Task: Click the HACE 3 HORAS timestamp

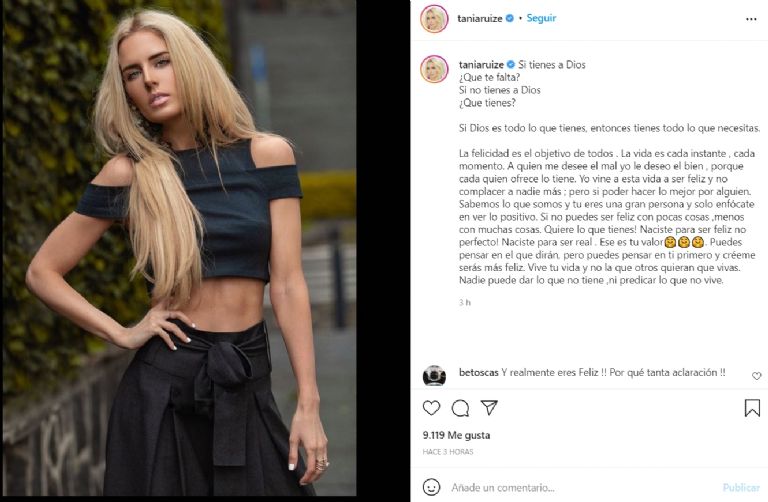Action: [x=448, y=452]
